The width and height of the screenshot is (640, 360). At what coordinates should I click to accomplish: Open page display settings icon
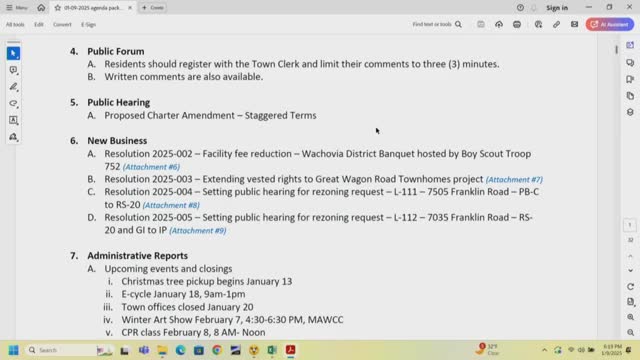pyautogui.click(x=630, y=302)
